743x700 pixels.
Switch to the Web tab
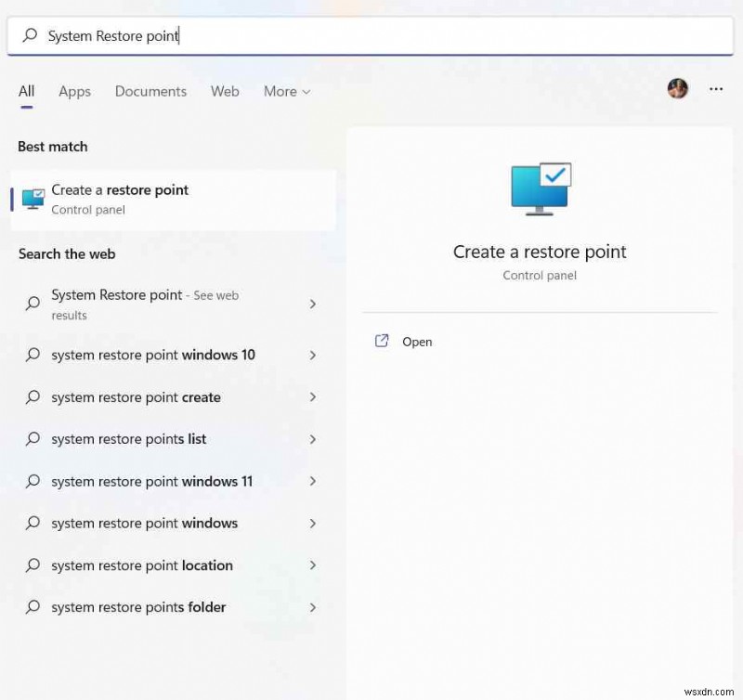pos(225,91)
